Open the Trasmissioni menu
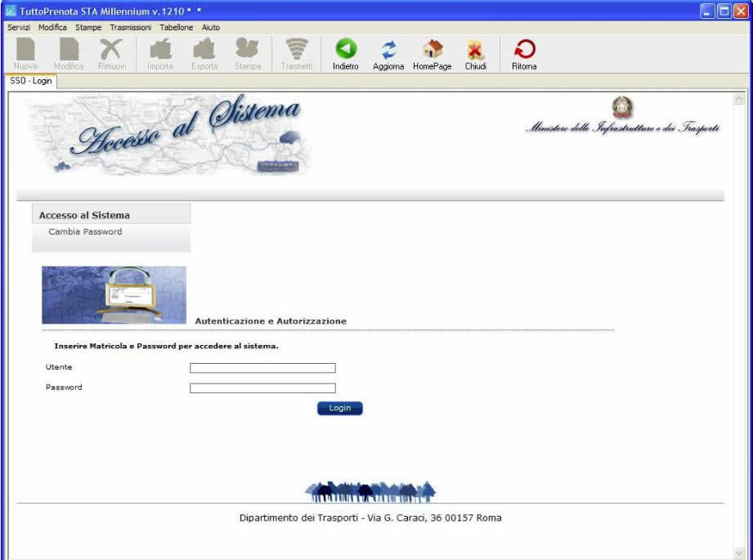Screen dimensions: 753x560 click(x=130, y=27)
